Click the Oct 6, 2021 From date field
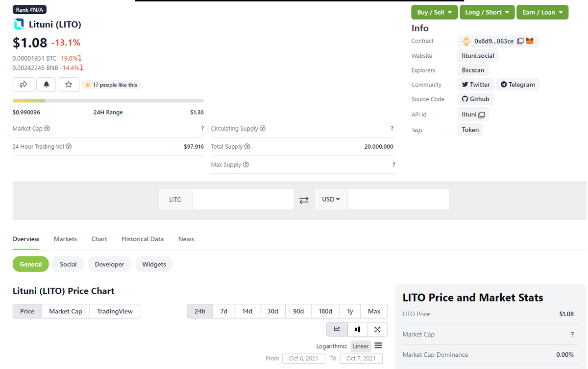 pos(304,358)
